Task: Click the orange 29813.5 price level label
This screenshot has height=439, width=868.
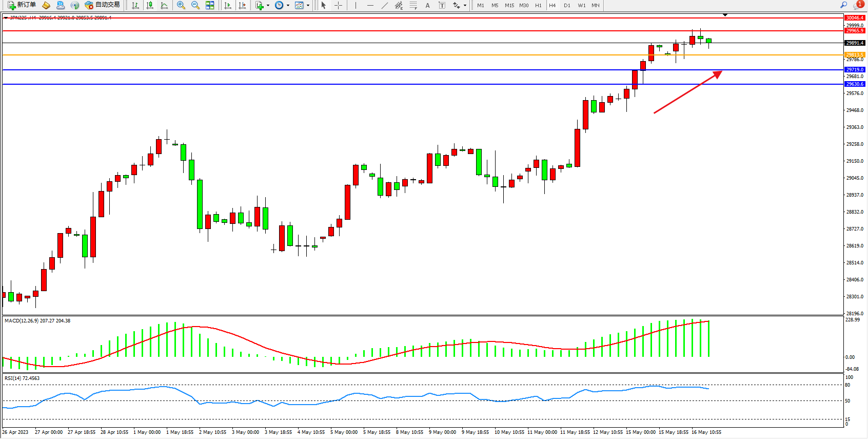Action: point(855,54)
